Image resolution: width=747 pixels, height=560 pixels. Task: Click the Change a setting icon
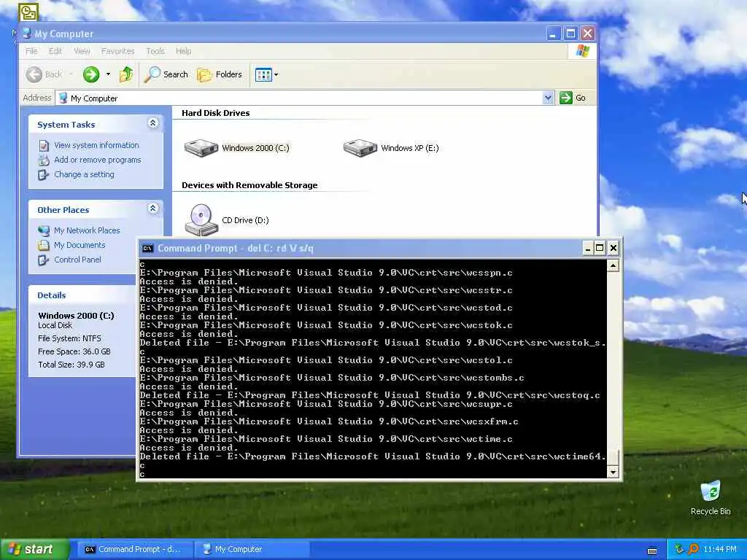click(x=44, y=175)
